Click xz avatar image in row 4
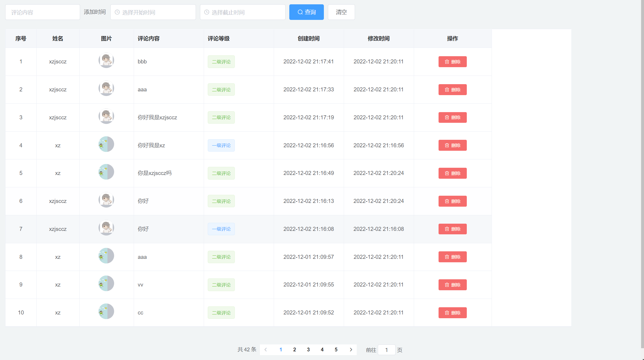This screenshot has width=644, height=360. (106, 144)
